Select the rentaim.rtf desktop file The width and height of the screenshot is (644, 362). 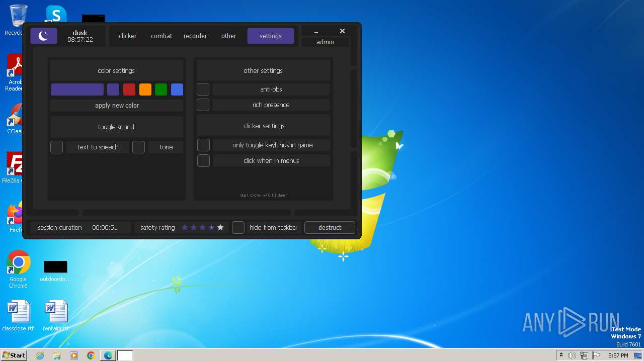coord(56,316)
